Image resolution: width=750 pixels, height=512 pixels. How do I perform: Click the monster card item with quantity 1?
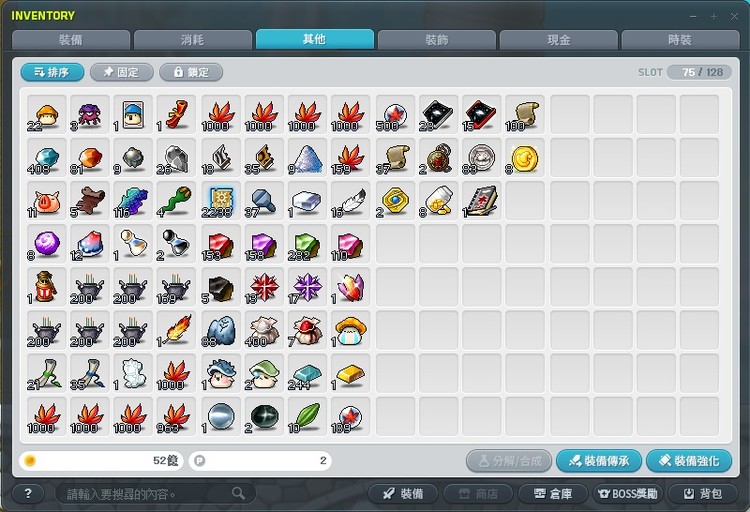tap(133, 115)
